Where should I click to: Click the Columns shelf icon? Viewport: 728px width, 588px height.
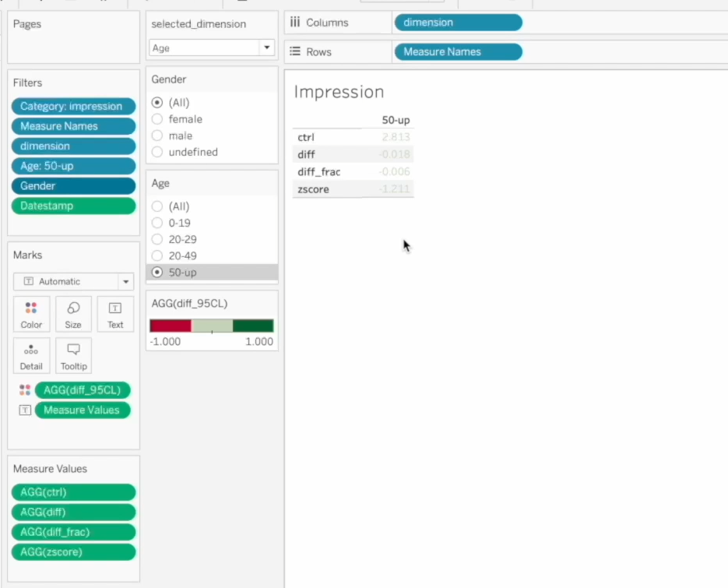pos(295,23)
